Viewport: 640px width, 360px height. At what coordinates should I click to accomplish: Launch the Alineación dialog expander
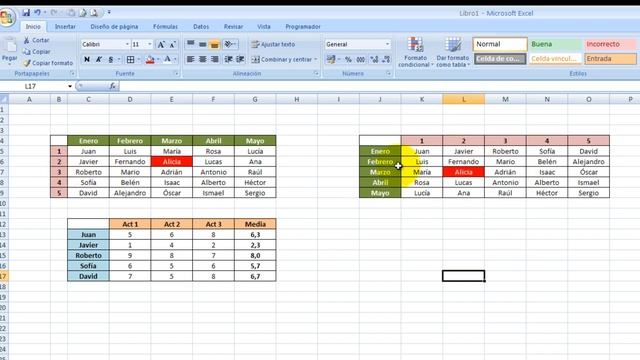click(x=316, y=73)
